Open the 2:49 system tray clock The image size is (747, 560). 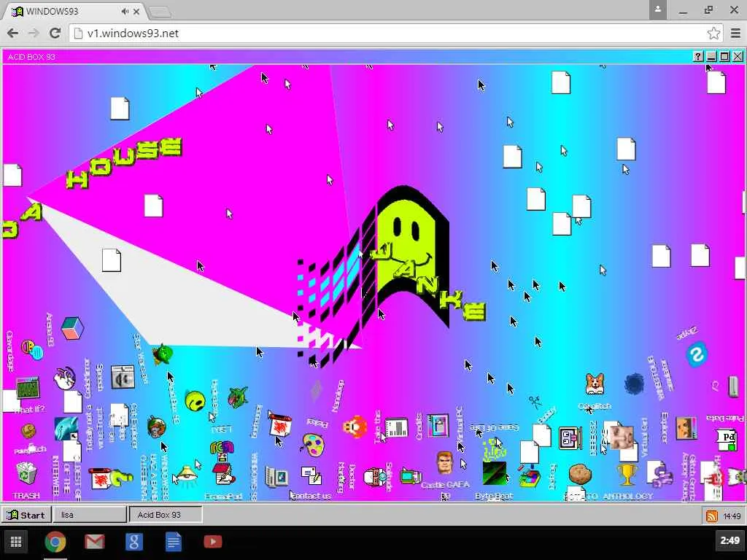pos(729,540)
